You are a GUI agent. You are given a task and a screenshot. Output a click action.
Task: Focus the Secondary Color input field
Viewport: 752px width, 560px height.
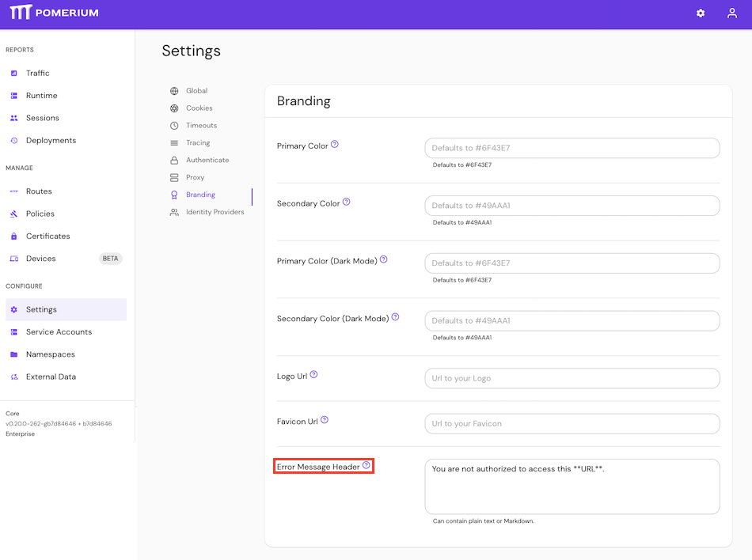572,206
